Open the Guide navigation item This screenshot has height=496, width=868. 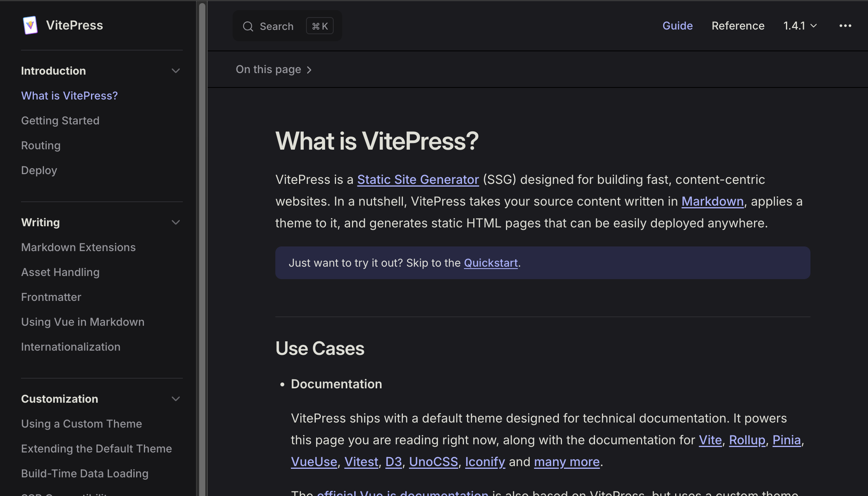[677, 26]
